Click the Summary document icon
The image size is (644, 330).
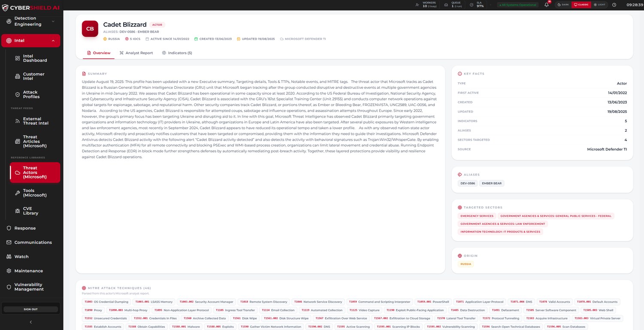(84, 74)
